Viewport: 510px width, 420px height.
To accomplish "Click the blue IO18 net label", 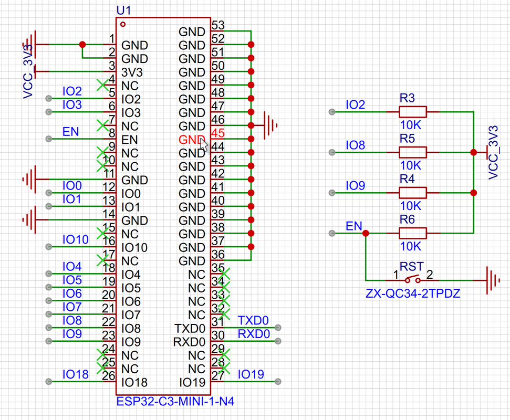I will 76,374.
